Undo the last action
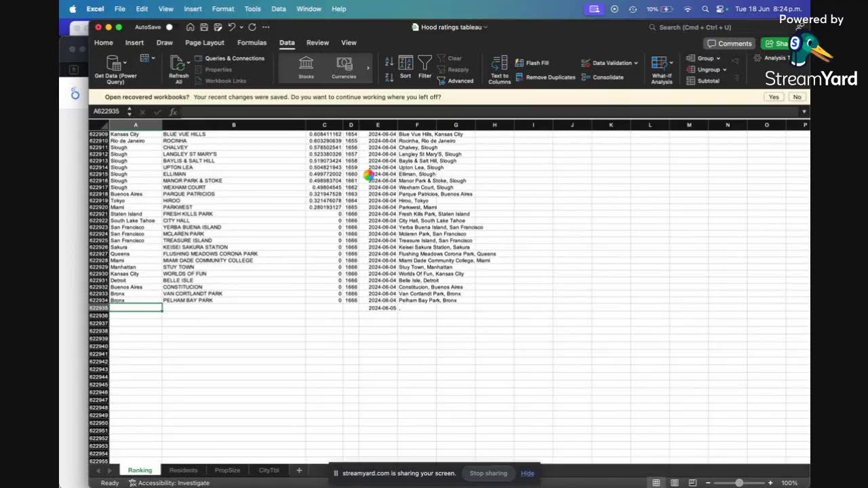 pyautogui.click(x=231, y=27)
